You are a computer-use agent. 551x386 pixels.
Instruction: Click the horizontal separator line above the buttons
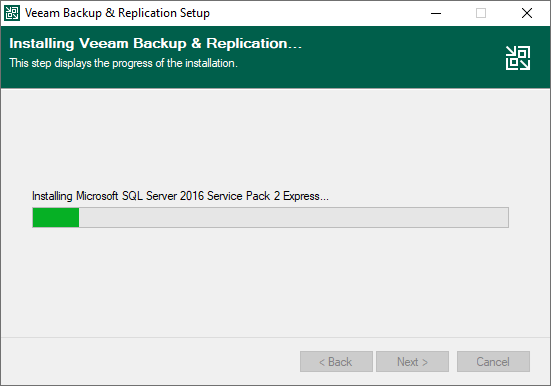(276, 337)
